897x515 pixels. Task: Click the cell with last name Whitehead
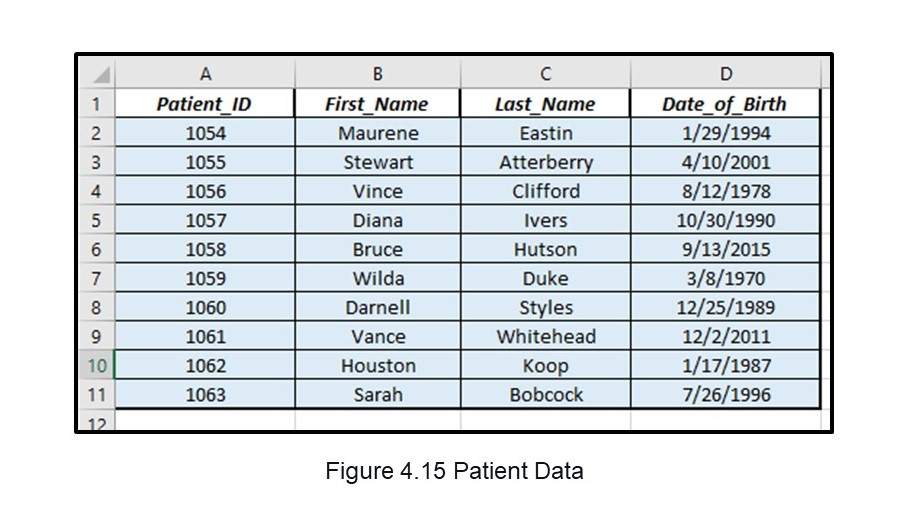click(545, 337)
